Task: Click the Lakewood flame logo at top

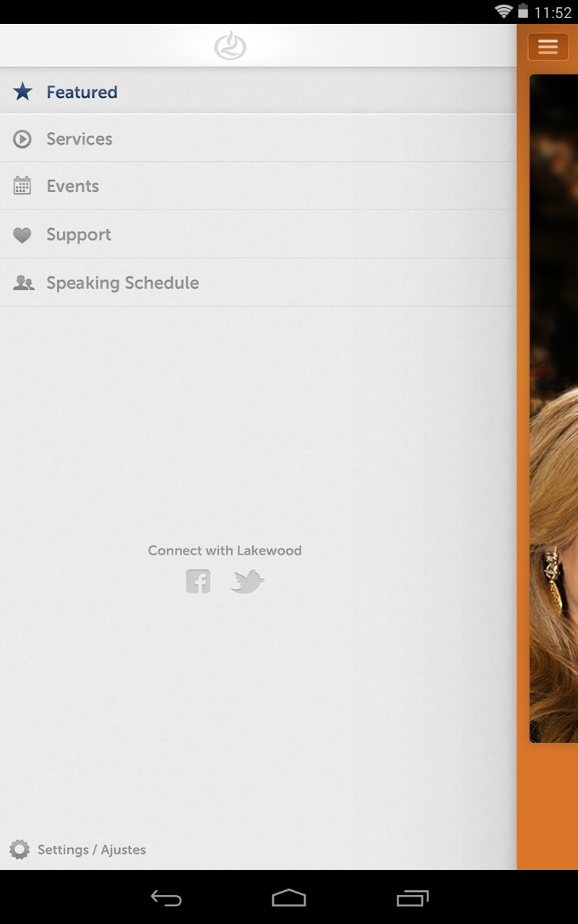Action: point(230,45)
